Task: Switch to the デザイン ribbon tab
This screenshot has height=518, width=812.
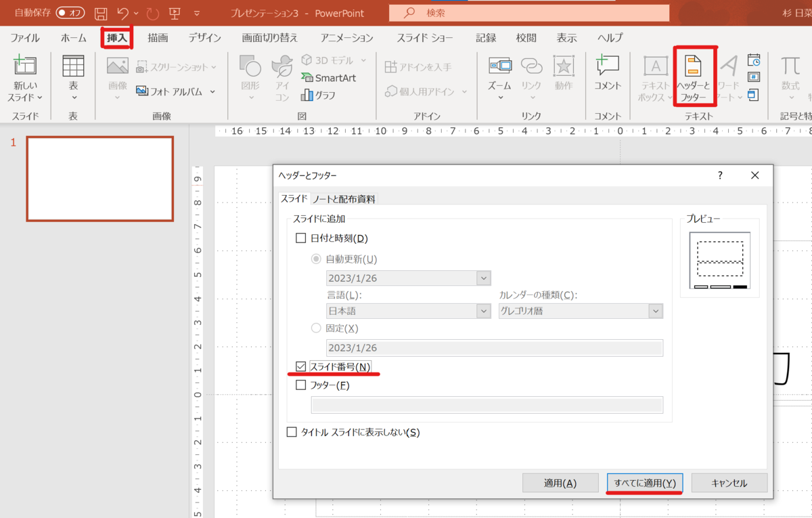Action: (x=205, y=38)
